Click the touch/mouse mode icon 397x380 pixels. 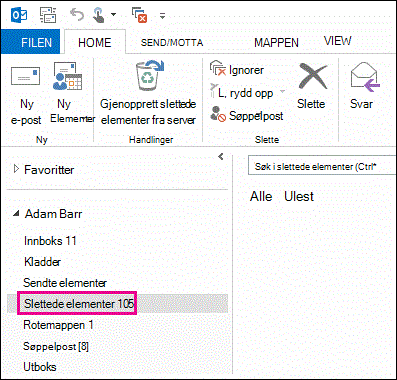click(99, 15)
